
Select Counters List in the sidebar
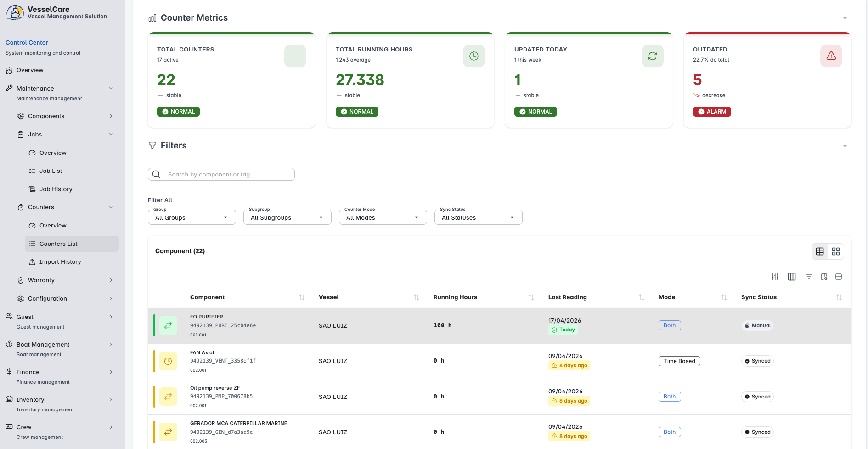coord(72,244)
